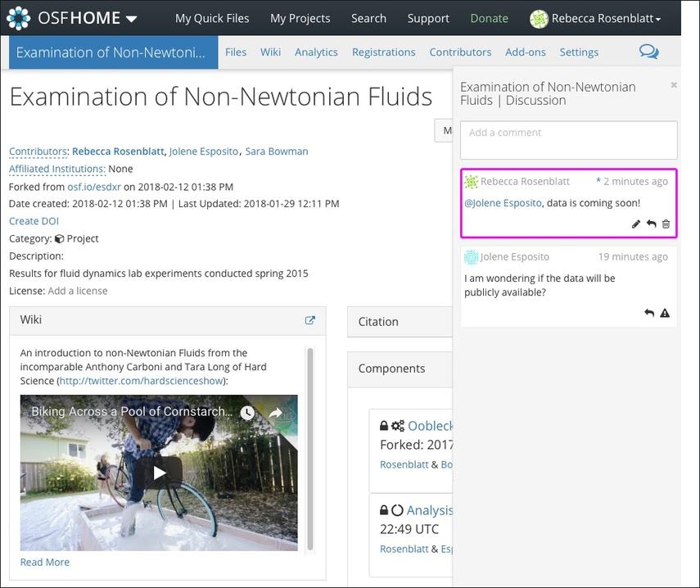
Task: Go to My Projects
Action: coord(300,18)
